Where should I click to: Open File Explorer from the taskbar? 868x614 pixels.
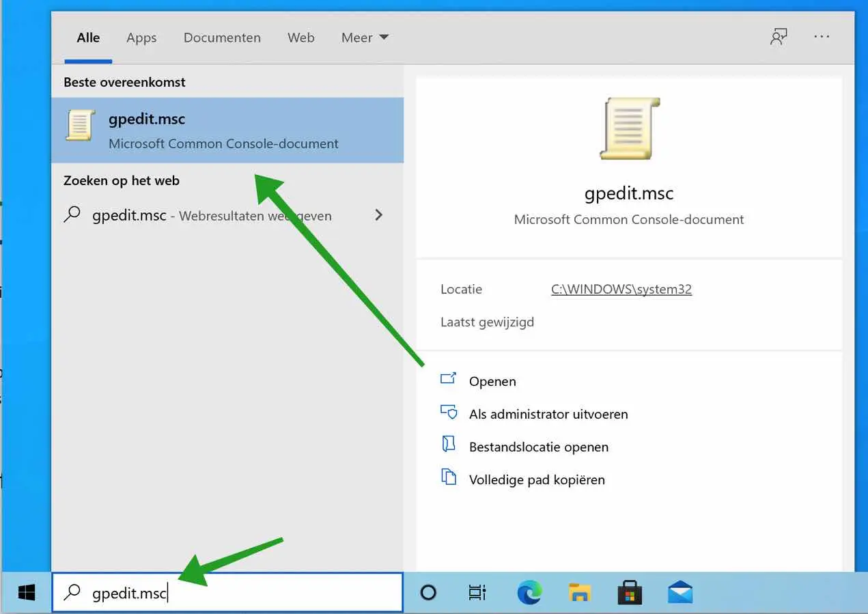click(x=580, y=593)
